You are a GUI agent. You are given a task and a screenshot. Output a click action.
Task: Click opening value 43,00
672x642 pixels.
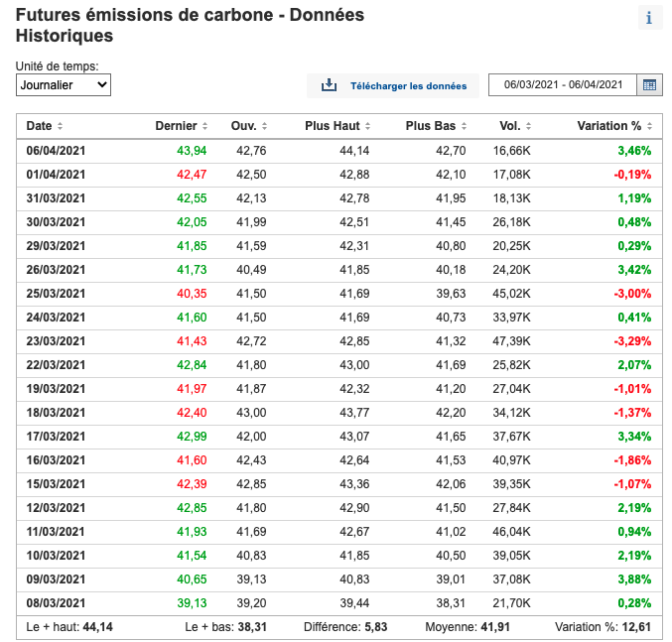tap(251, 413)
